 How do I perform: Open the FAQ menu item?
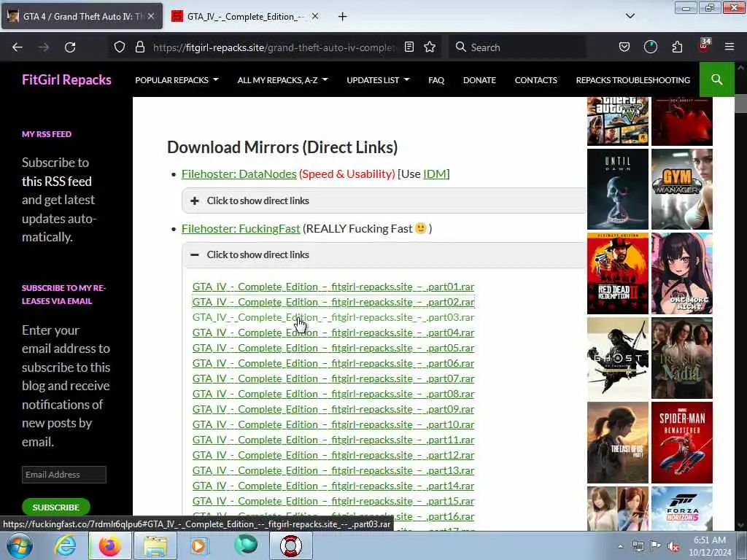point(436,80)
